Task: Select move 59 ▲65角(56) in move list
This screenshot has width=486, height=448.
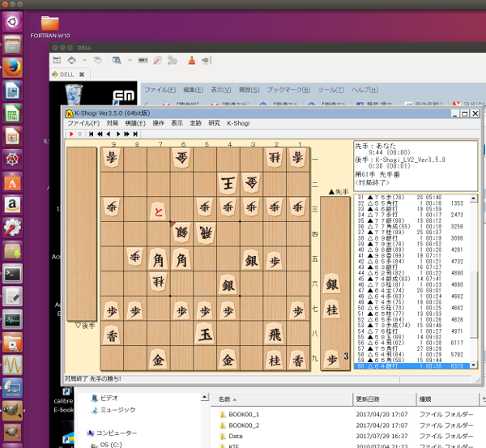Action: [411, 361]
